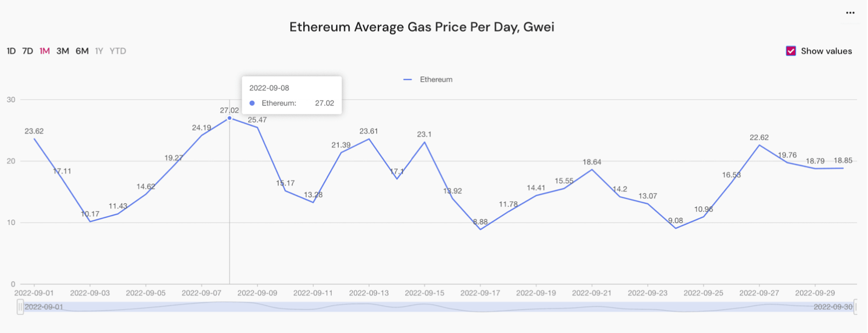Viewport: 868px width, 333px height.
Task: Click the 9.08 data point
Action: [x=676, y=228]
